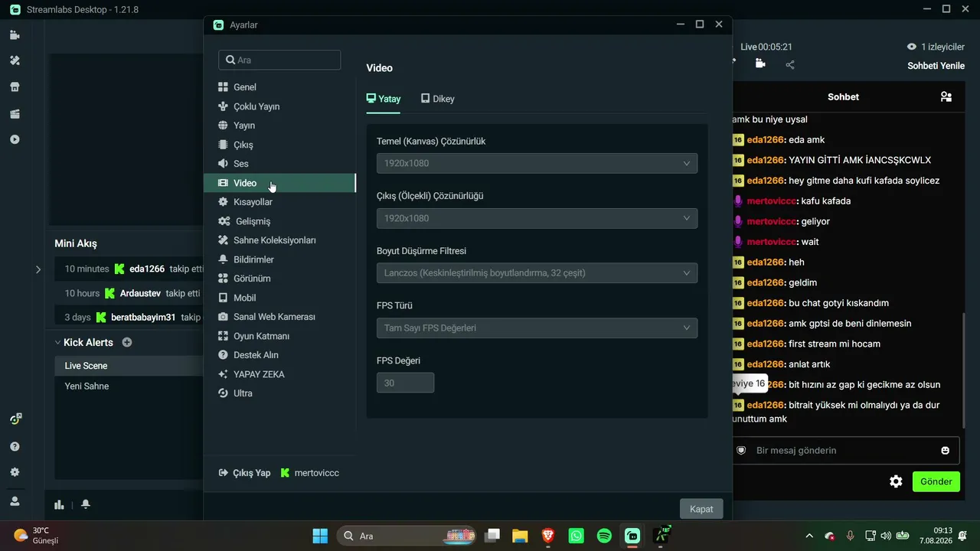The image size is (980, 551).
Task: Open Bildirimler settings section
Action: click(279, 259)
